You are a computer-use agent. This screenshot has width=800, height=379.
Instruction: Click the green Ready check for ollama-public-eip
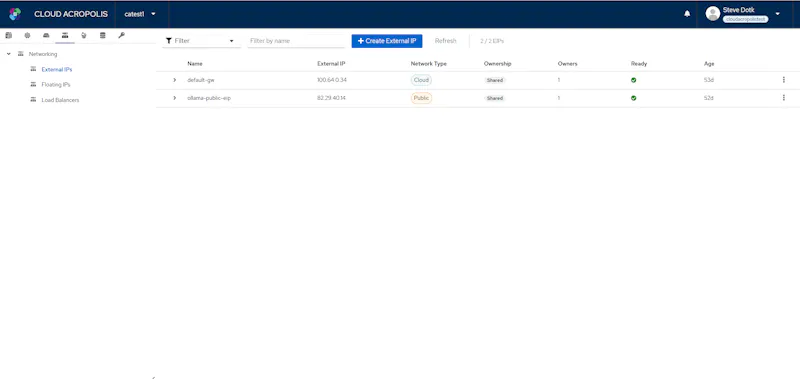[634, 98]
